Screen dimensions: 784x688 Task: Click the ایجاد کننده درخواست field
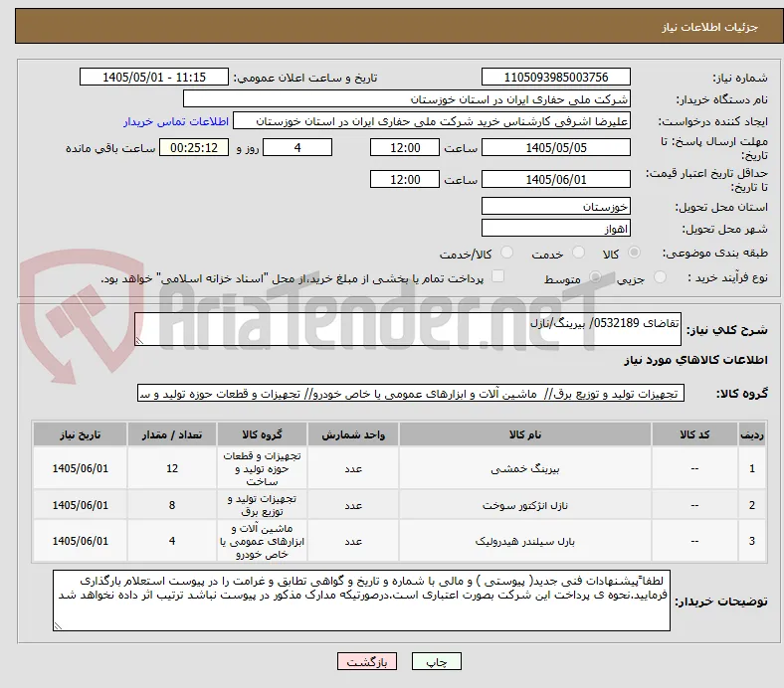click(432, 121)
